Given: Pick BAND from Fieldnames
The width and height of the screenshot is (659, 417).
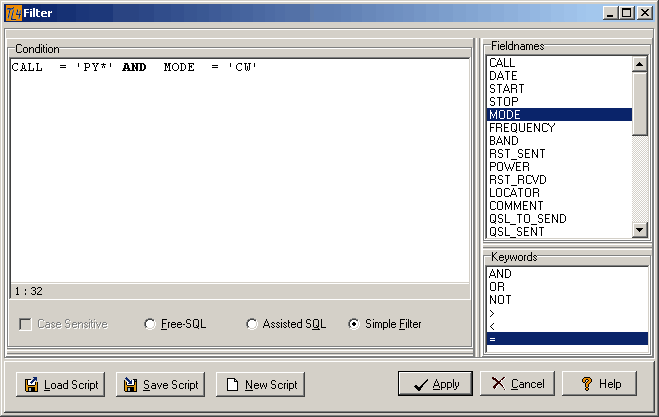Looking at the screenshot, I should [559, 141].
